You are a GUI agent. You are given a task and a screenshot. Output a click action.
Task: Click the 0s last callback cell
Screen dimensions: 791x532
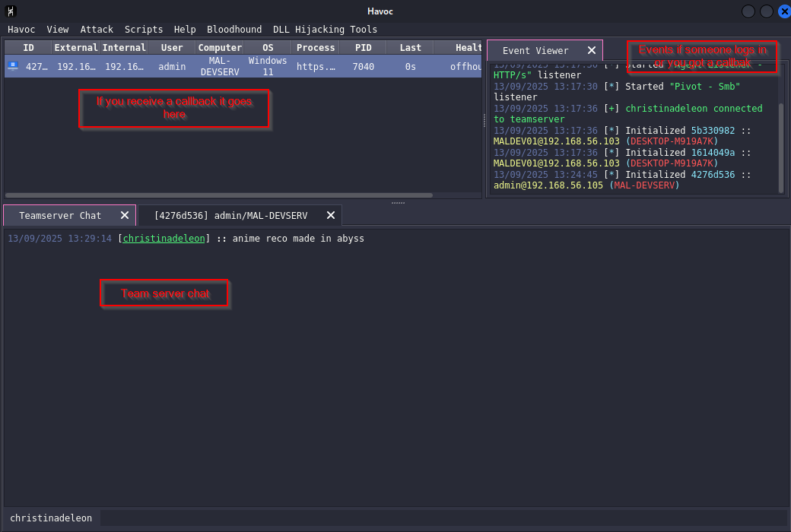point(410,66)
